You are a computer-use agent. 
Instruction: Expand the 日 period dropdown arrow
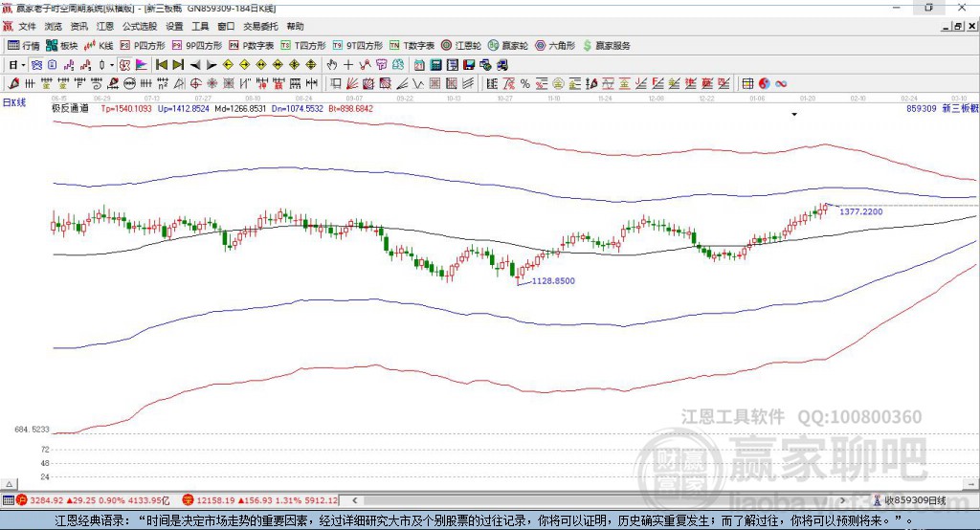coord(23,65)
